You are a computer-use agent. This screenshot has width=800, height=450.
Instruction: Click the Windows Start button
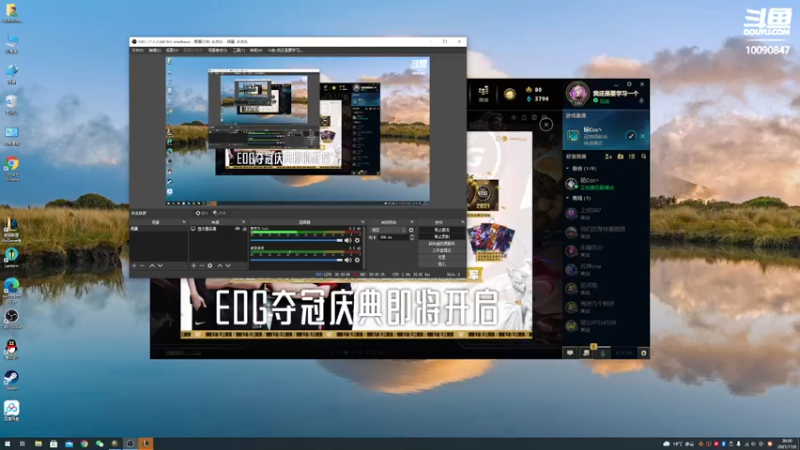pos(7,444)
